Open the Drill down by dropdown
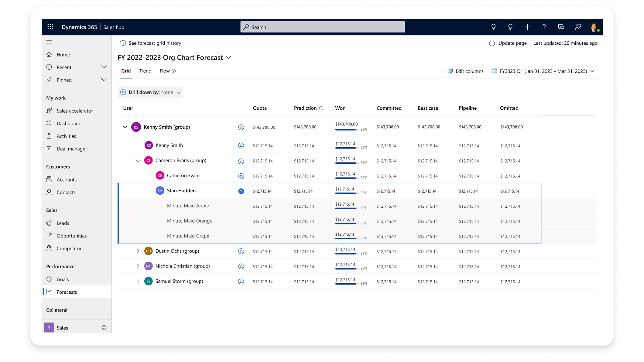Screen dimensions: 644x362 tap(151, 92)
